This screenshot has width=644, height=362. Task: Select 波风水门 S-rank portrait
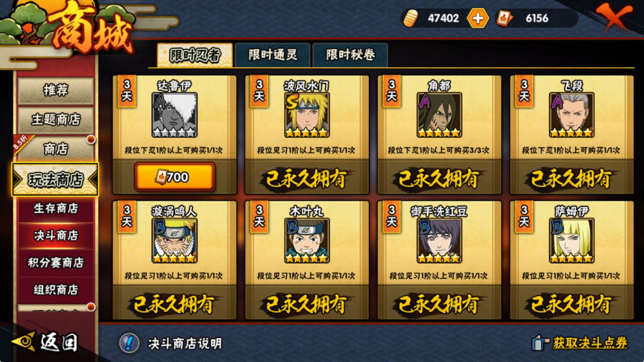(x=307, y=115)
